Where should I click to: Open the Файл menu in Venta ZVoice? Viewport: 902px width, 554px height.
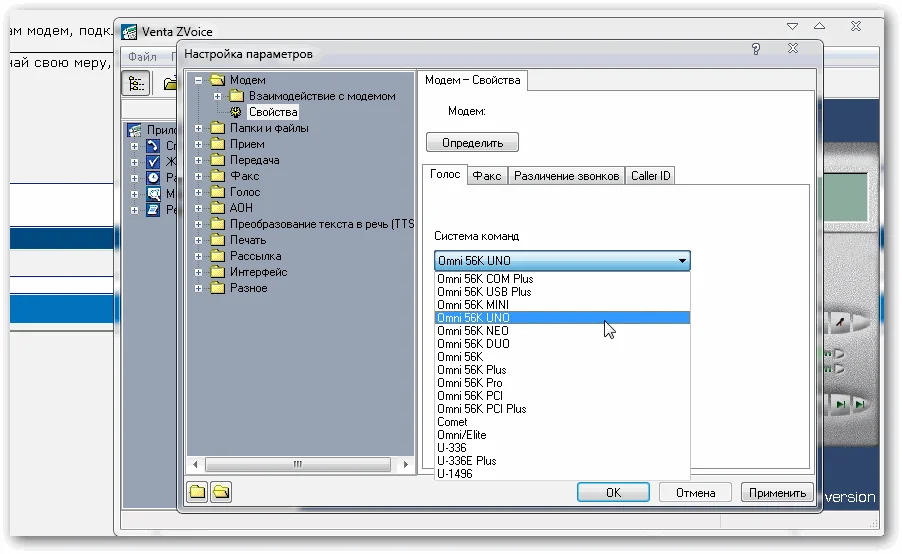tap(142, 56)
